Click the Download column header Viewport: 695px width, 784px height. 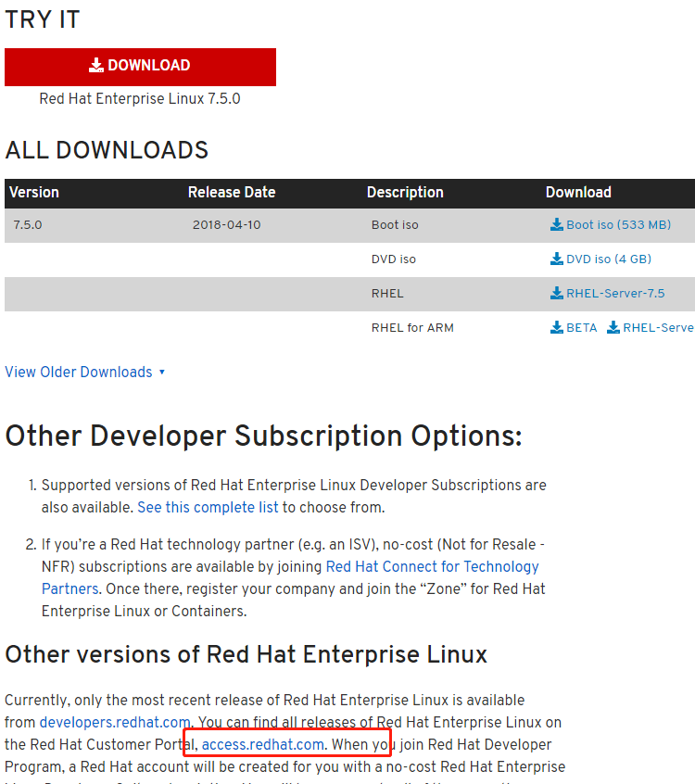point(578,193)
